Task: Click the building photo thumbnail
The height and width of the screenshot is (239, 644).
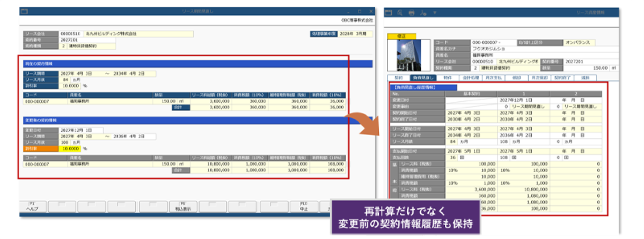Action: coord(408,54)
